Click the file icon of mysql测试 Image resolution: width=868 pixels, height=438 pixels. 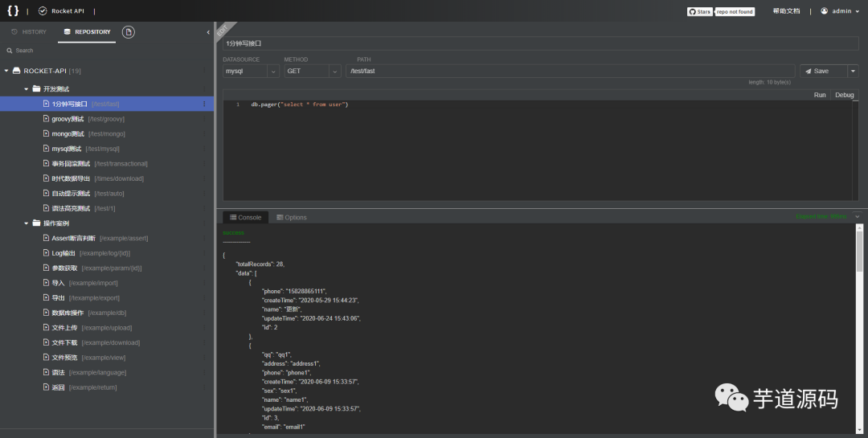pyautogui.click(x=47, y=149)
